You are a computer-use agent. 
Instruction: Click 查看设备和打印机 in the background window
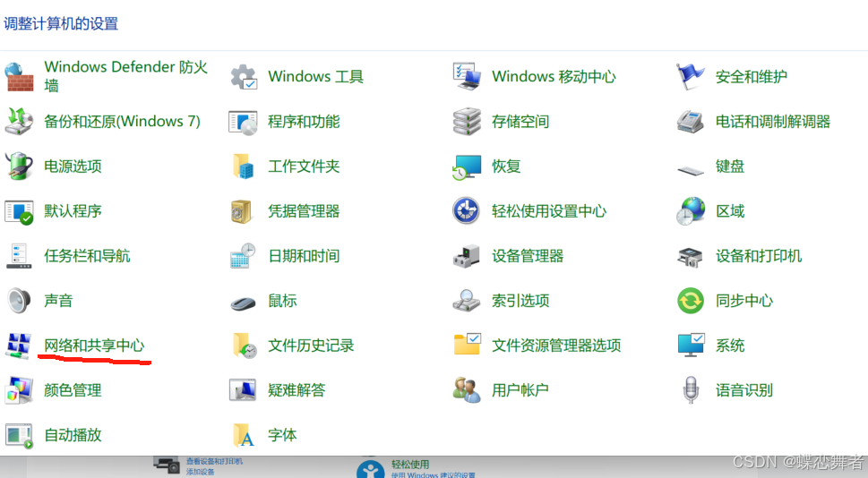tap(214, 461)
